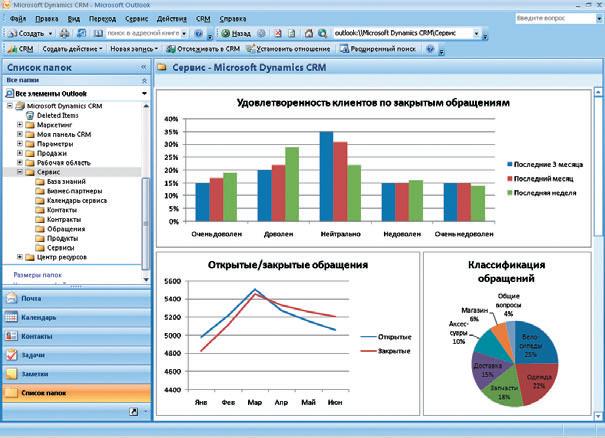Open the Переход menu
Image resolution: width=605 pixels, height=438 pixels.
tap(102, 19)
